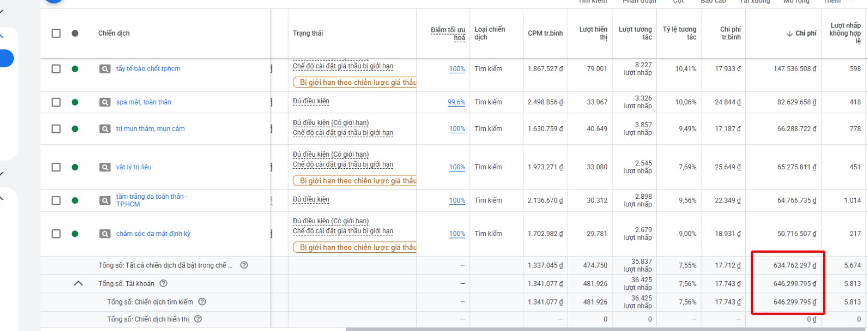Check the vật lý trị liệu row
Viewport: 868px width, 331px height.
click(x=56, y=167)
